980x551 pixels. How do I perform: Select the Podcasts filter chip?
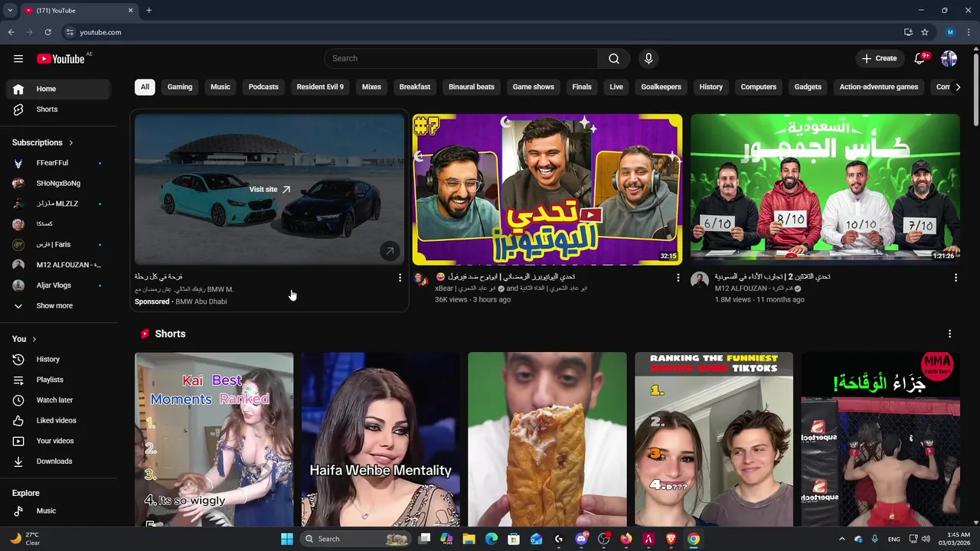(x=263, y=87)
